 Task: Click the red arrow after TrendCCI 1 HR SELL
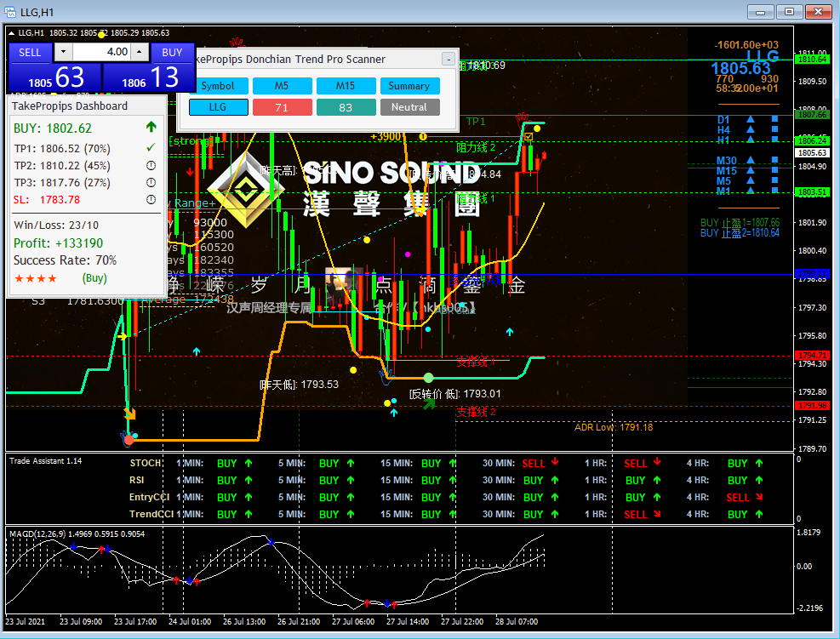[x=657, y=514]
